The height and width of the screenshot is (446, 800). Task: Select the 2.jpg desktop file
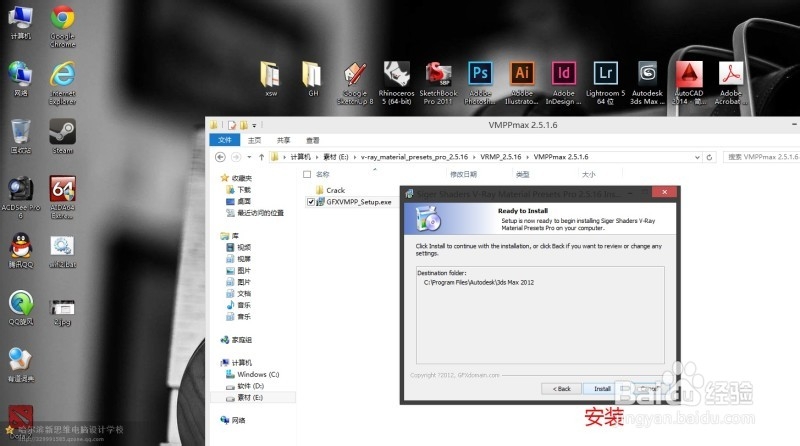point(62,311)
